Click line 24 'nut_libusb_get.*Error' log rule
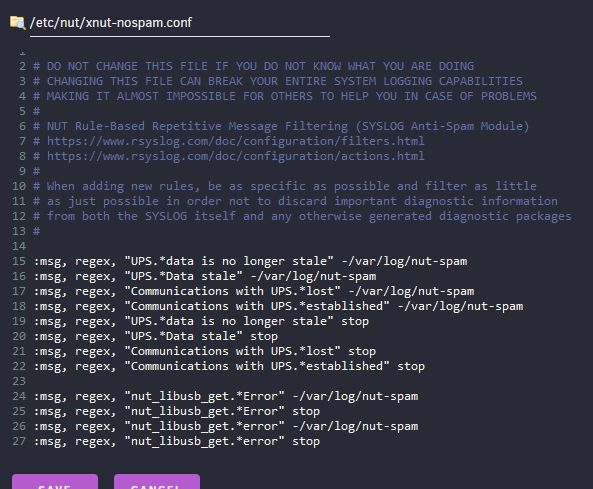This screenshot has height=489, width=593. pyautogui.click(x=226, y=396)
